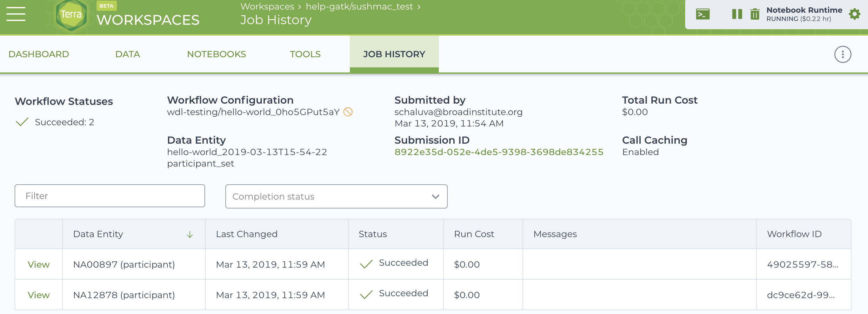Click the $0.00 run cost for NA12878
This screenshot has height=314, width=868.
tap(467, 295)
